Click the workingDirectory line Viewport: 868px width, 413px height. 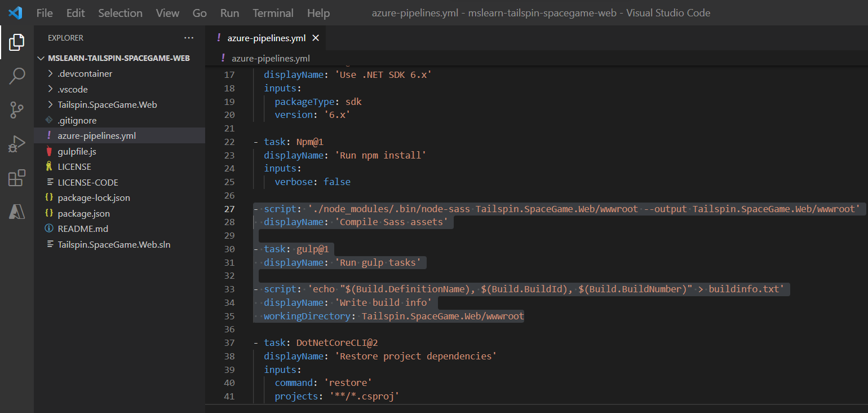393,316
